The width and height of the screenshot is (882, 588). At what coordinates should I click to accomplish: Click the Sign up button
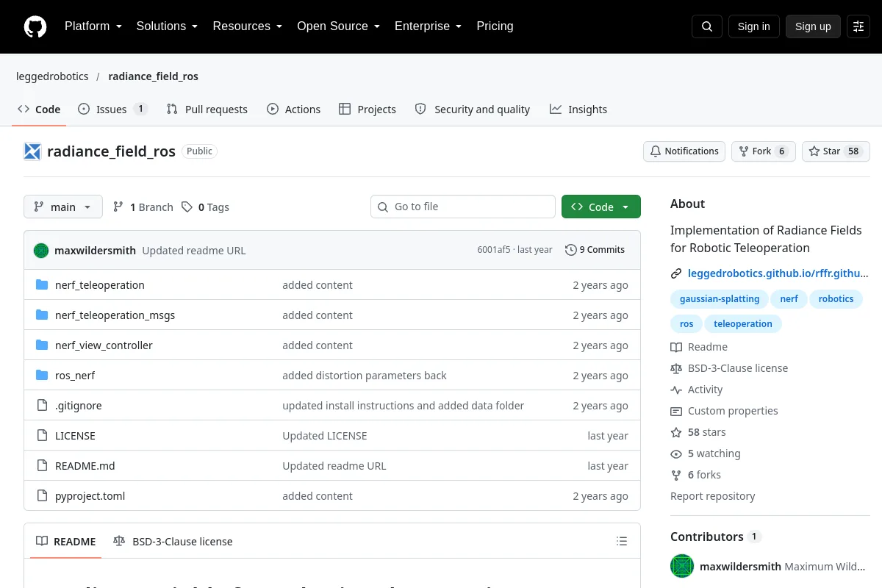click(x=813, y=26)
